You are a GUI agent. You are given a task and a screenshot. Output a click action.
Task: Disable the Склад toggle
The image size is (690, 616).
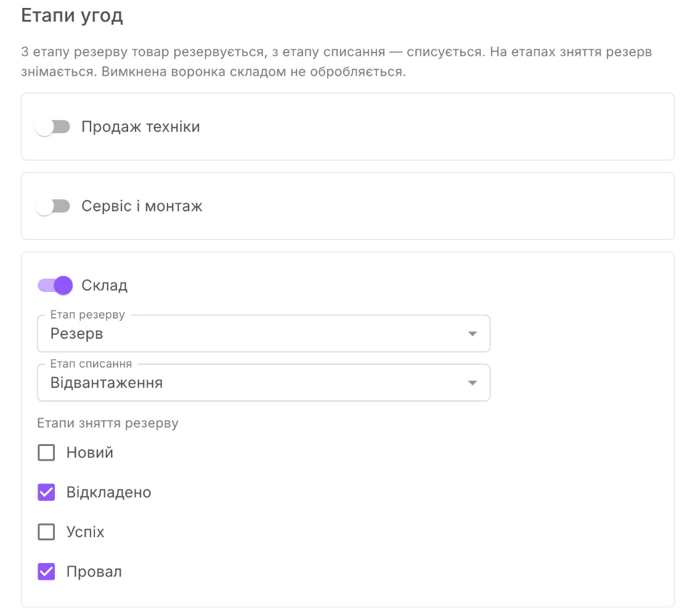coord(55,286)
